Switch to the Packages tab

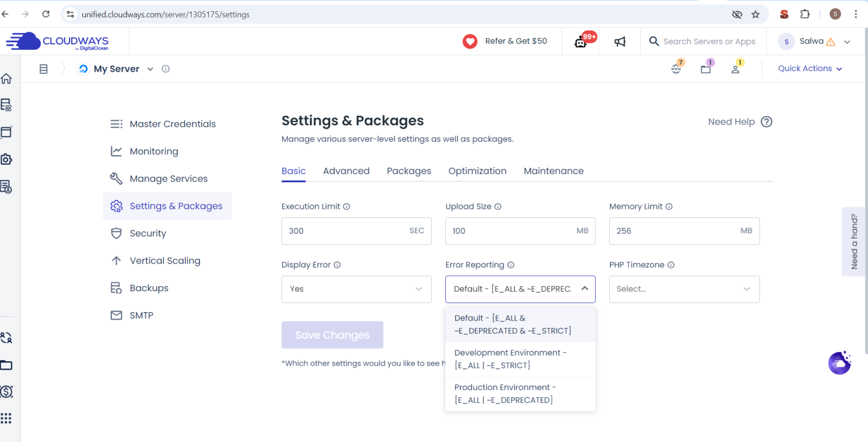tap(409, 171)
